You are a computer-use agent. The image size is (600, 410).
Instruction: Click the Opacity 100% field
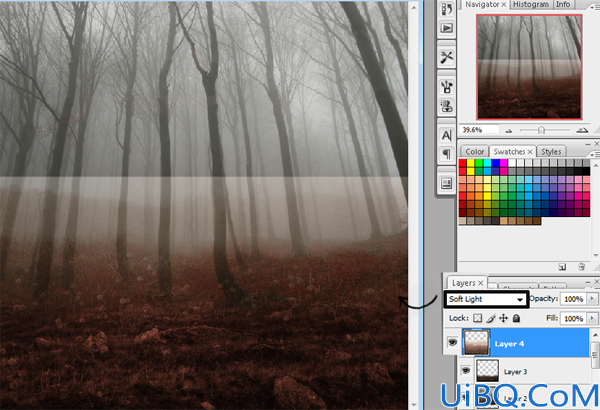click(573, 299)
